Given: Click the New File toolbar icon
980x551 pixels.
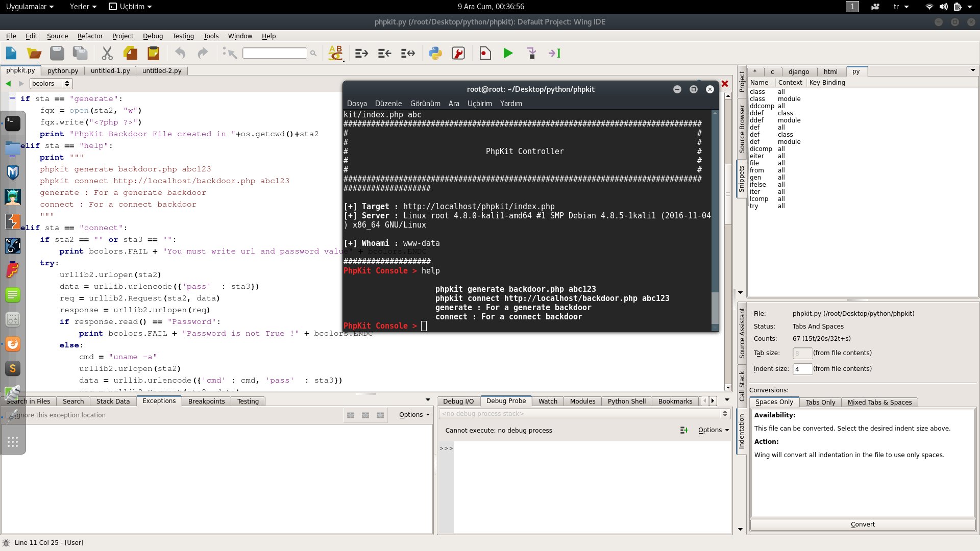Looking at the screenshot, I should coord(11,53).
